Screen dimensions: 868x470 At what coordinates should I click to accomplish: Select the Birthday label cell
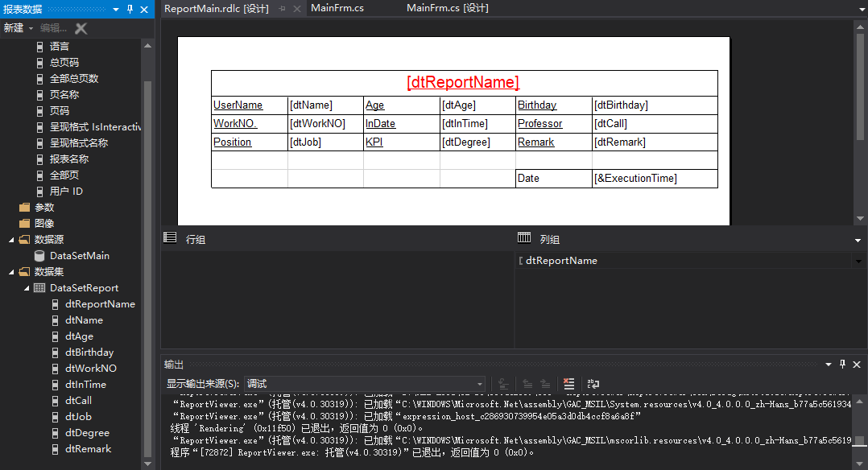click(554, 105)
